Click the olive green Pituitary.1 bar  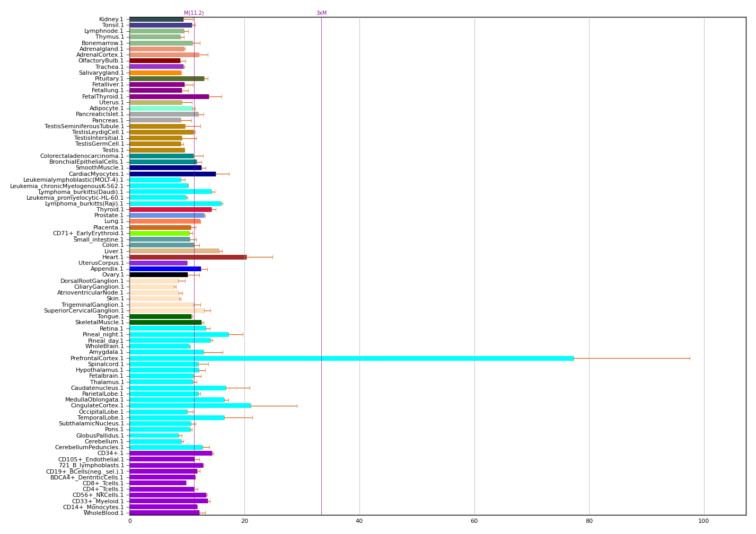coord(166,78)
